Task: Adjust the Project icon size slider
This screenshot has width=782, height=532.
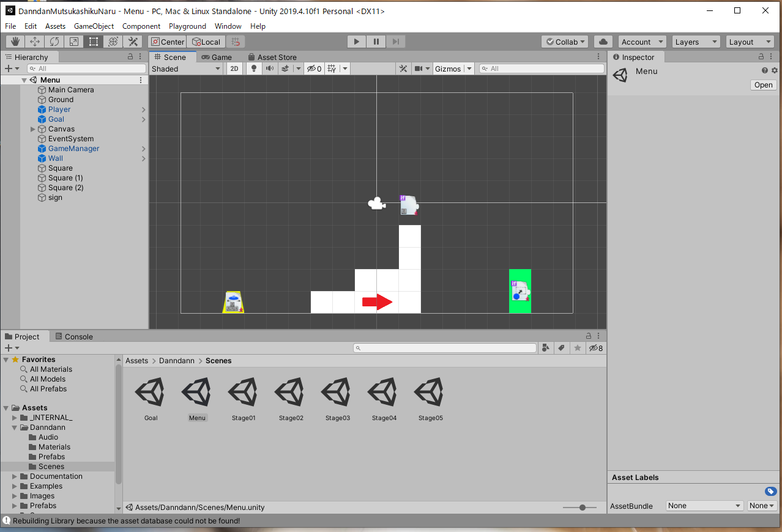Action: click(582, 508)
